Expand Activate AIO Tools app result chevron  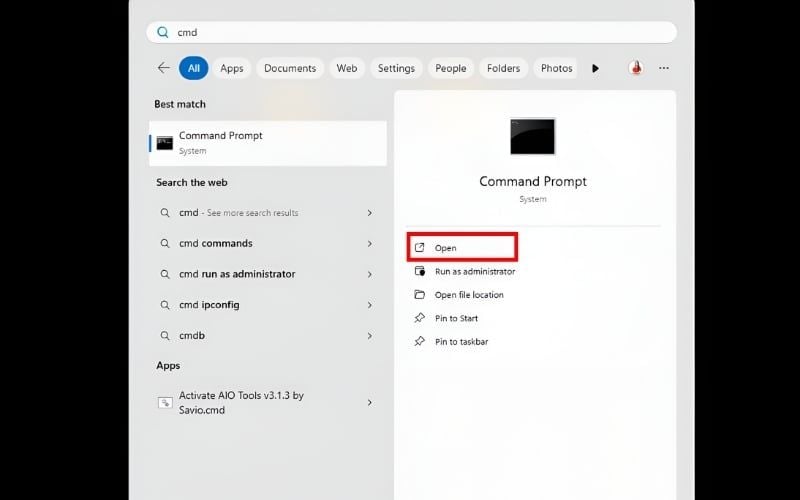pyautogui.click(x=370, y=402)
